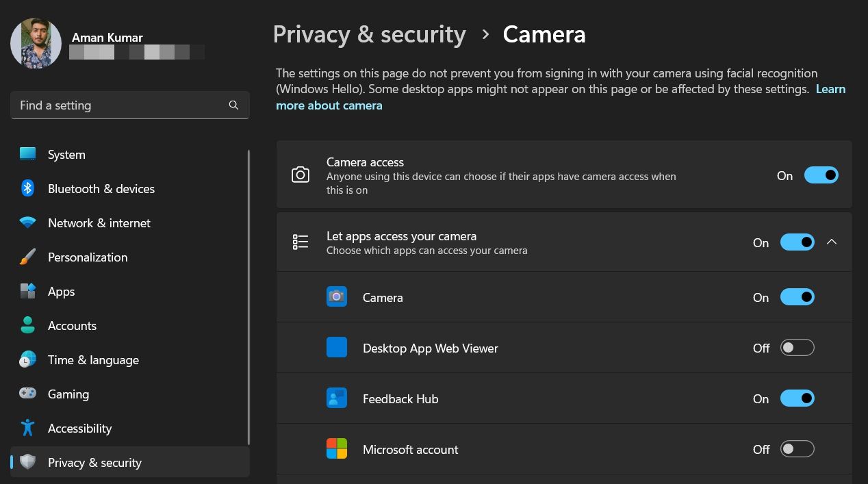Viewport: 868px width, 484px height.
Task: Click the Microsoft account logo icon
Action: click(x=337, y=449)
